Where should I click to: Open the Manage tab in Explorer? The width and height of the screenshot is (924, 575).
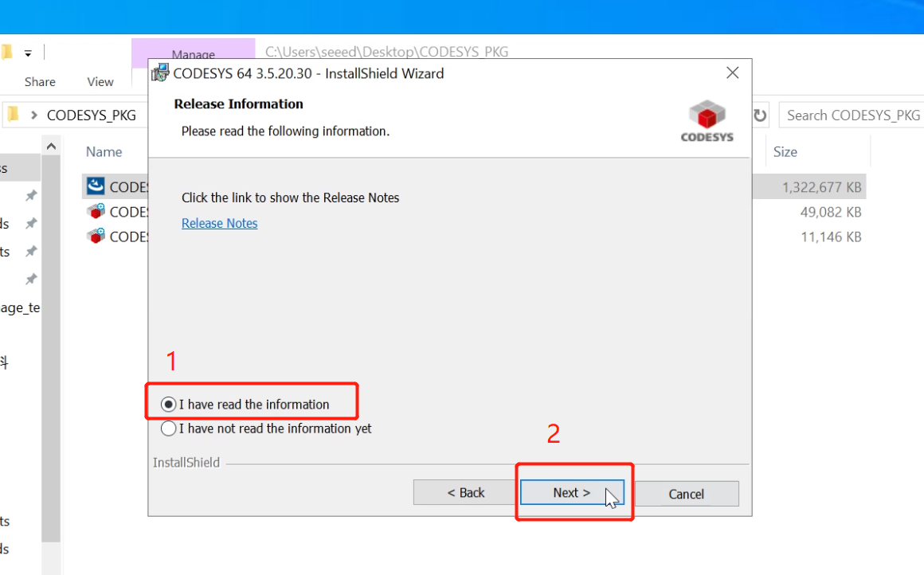pos(194,54)
